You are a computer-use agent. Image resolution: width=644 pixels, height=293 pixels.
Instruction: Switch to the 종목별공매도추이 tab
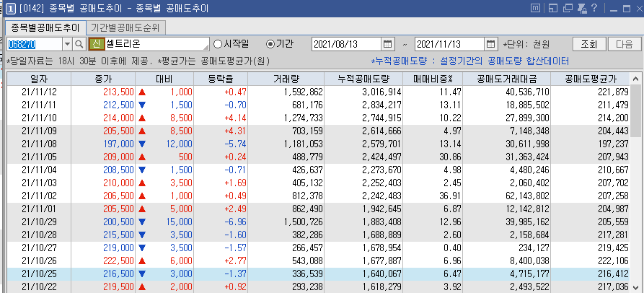(x=45, y=28)
